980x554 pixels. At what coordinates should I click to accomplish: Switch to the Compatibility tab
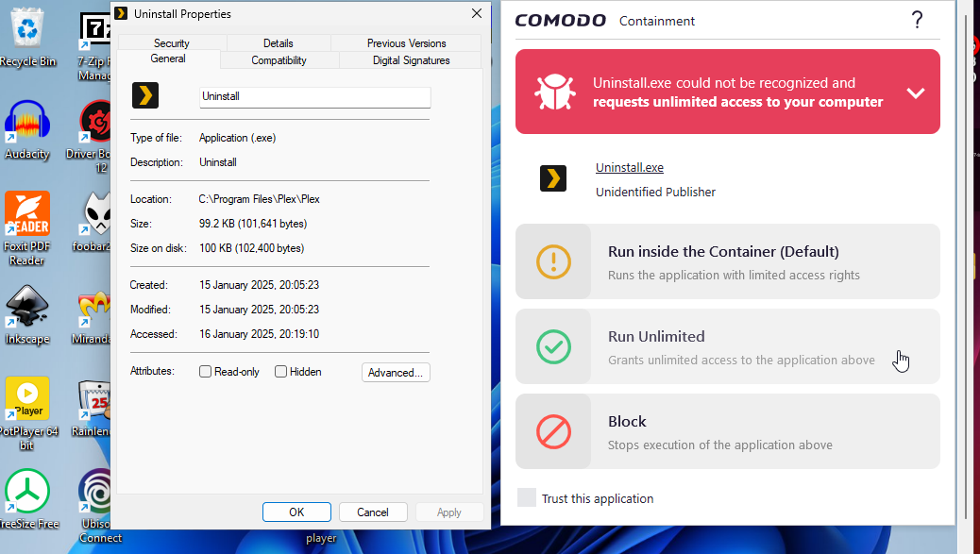click(x=279, y=60)
